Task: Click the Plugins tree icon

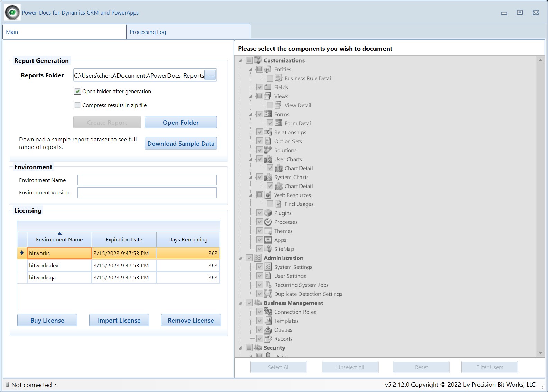Action: click(268, 213)
